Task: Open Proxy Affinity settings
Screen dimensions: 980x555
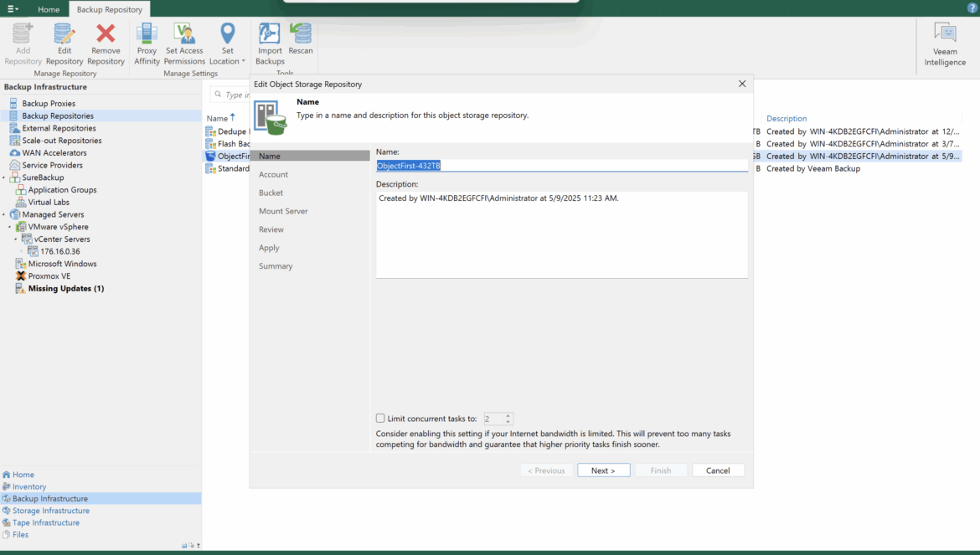Action: click(147, 44)
